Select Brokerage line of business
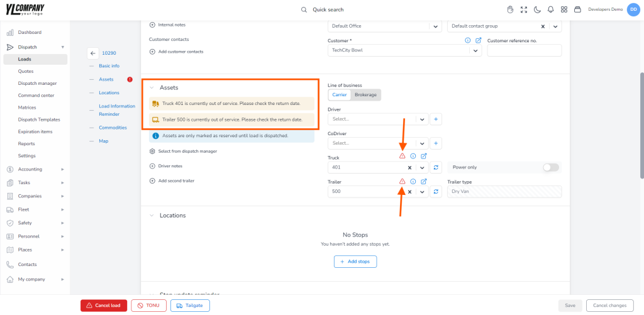 pos(365,95)
